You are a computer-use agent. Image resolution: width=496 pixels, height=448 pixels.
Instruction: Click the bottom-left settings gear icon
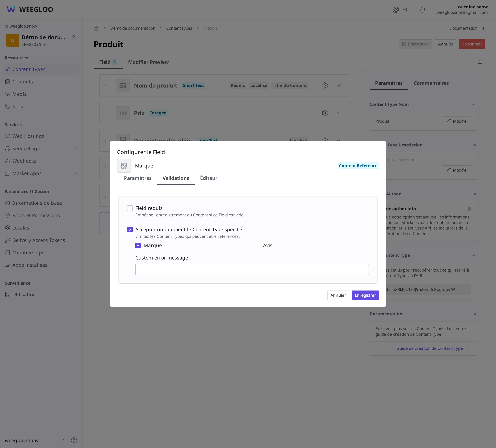pyautogui.click(x=74, y=440)
